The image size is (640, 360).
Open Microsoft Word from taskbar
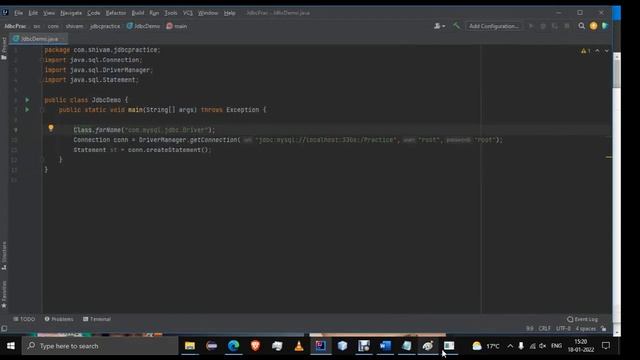tap(385, 346)
